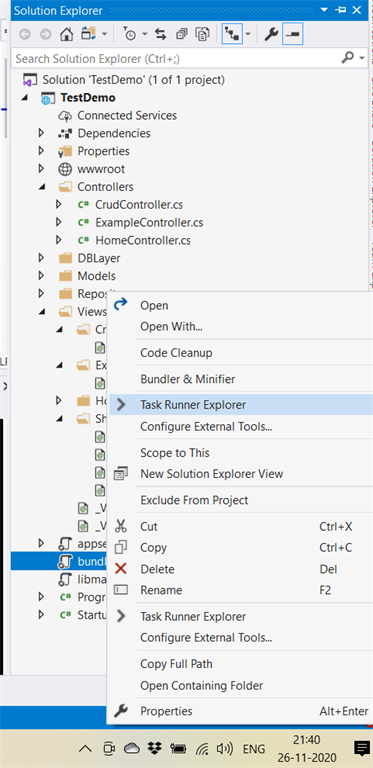The height and width of the screenshot is (768, 373).
Task: Click the search magnifier icon
Action: [347, 58]
